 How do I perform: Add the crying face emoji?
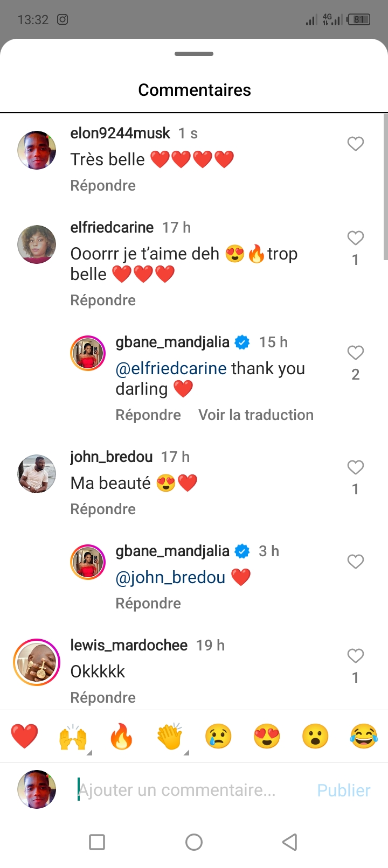click(x=218, y=736)
